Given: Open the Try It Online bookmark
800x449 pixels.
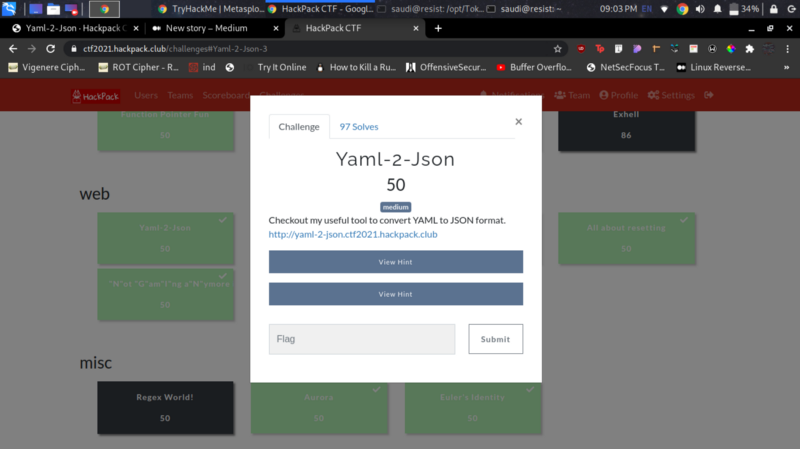Looking at the screenshot, I should pos(276,67).
